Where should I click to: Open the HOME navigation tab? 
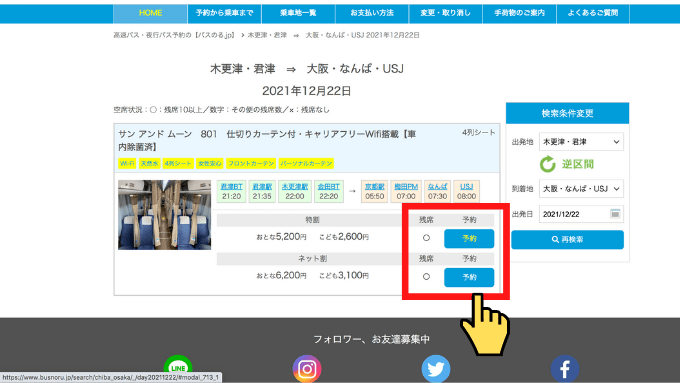(150, 13)
